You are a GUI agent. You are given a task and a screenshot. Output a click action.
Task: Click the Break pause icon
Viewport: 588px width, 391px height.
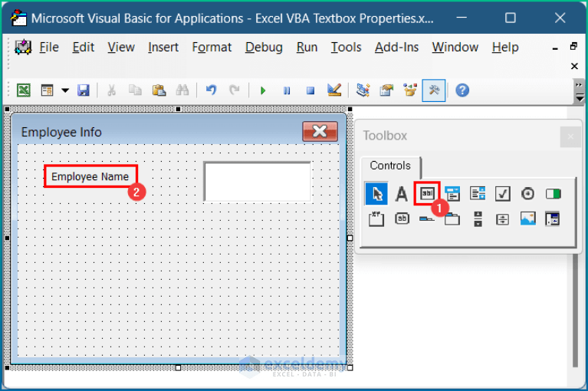(287, 90)
